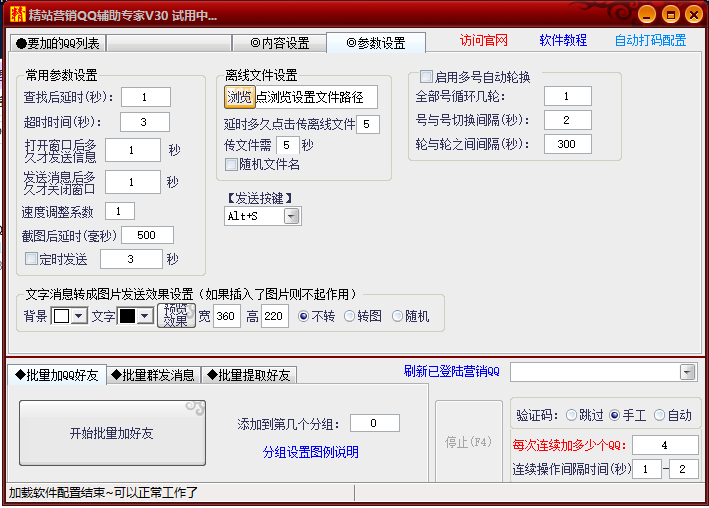Click the offline file path text field

(316, 97)
